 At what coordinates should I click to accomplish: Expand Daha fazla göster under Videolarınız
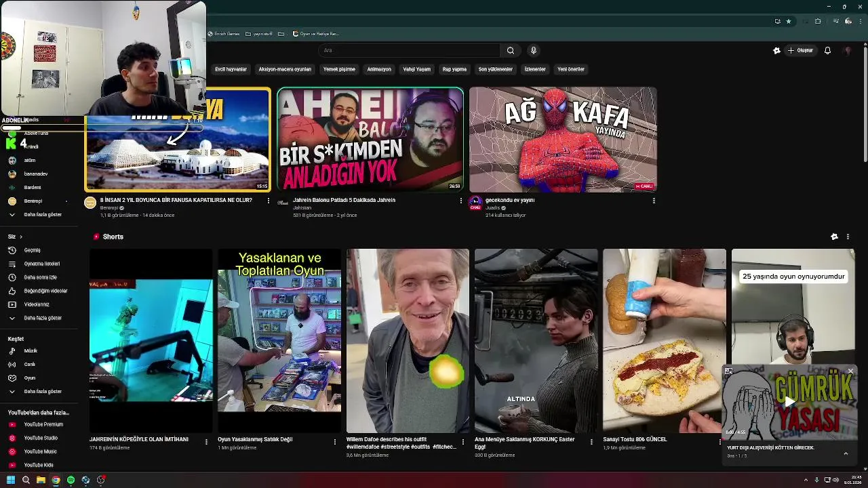[41, 318]
